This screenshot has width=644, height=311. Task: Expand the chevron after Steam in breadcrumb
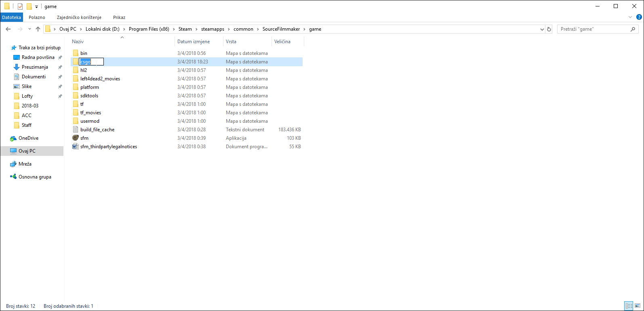197,29
